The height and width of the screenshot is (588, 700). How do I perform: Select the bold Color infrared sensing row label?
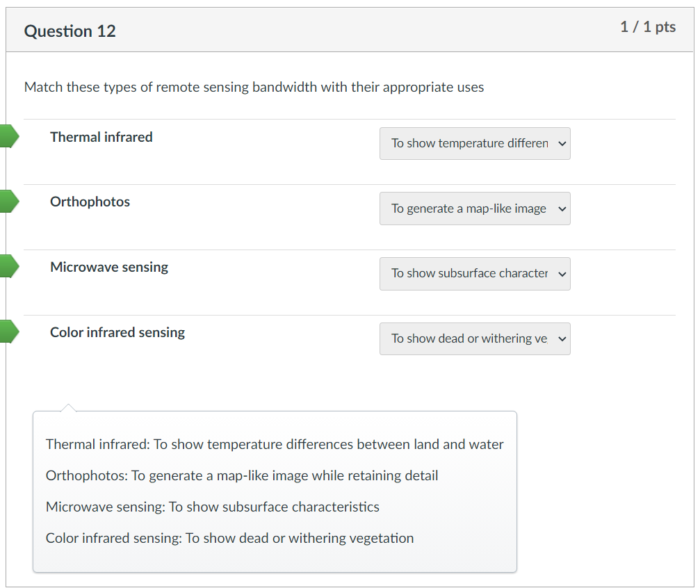pos(117,332)
